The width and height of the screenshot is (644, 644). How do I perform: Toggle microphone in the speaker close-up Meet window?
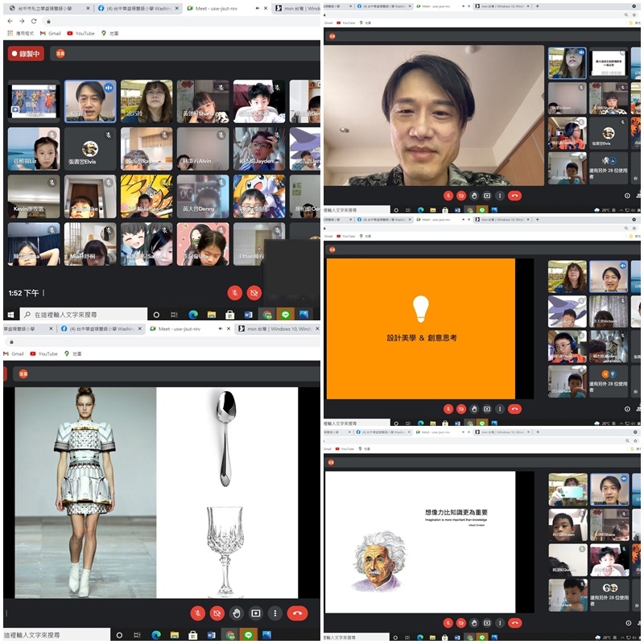coord(448,196)
